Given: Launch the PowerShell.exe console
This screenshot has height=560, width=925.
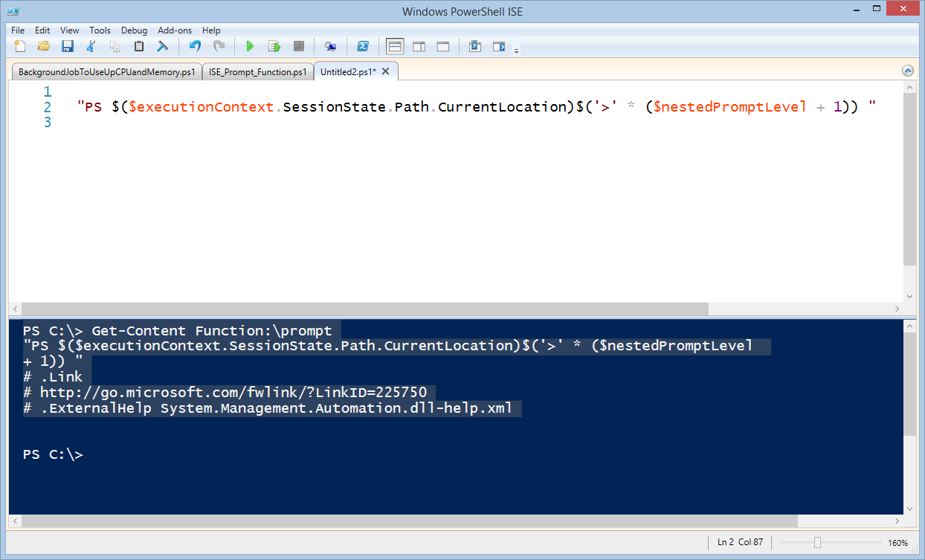Looking at the screenshot, I should point(363,45).
